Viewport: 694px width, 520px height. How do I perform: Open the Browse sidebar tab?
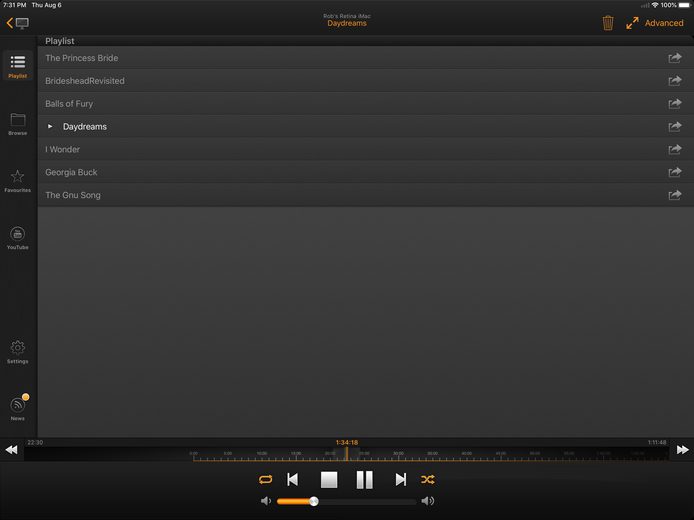(x=18, y=123)
